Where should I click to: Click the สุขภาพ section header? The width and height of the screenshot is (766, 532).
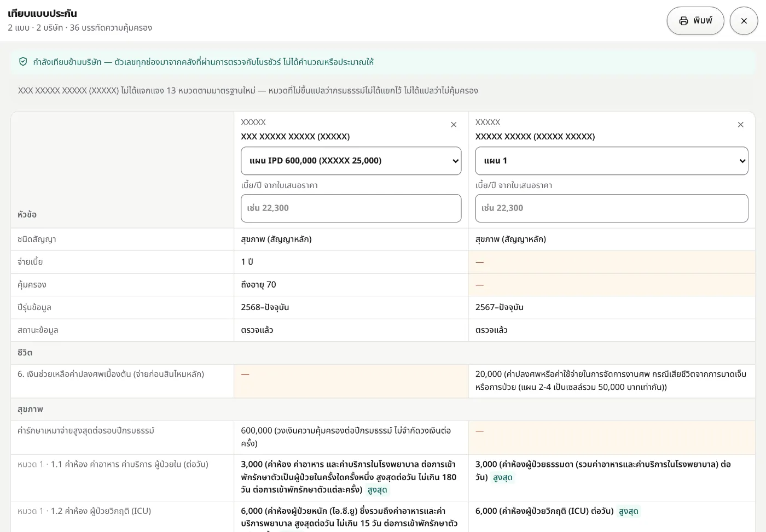(x=383, y=410)
